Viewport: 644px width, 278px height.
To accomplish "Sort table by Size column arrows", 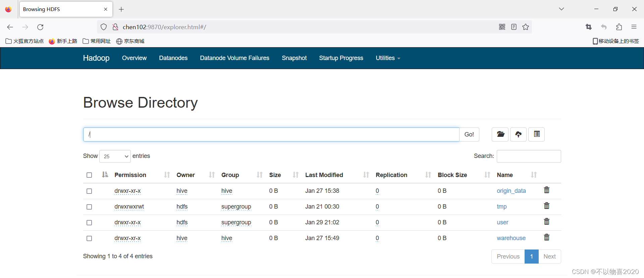I will pos(296,175).
